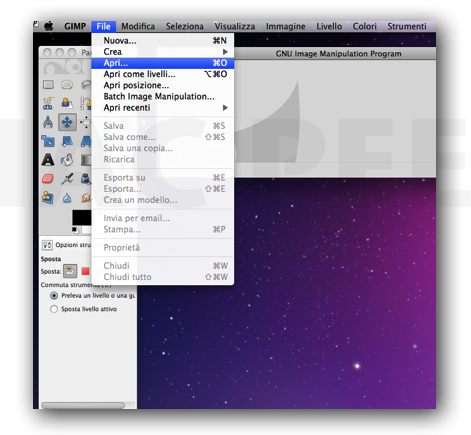Open the Immagine menu

pos(285,26)
